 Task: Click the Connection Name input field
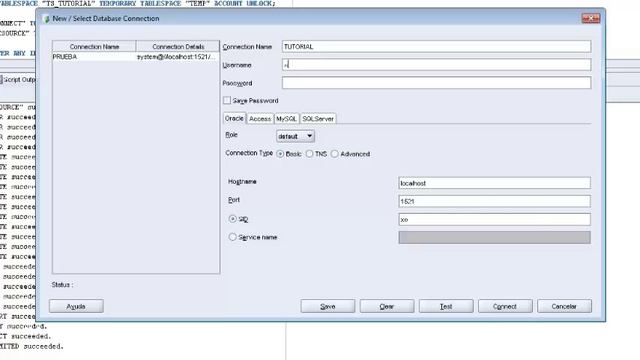[x=436, y=47]
